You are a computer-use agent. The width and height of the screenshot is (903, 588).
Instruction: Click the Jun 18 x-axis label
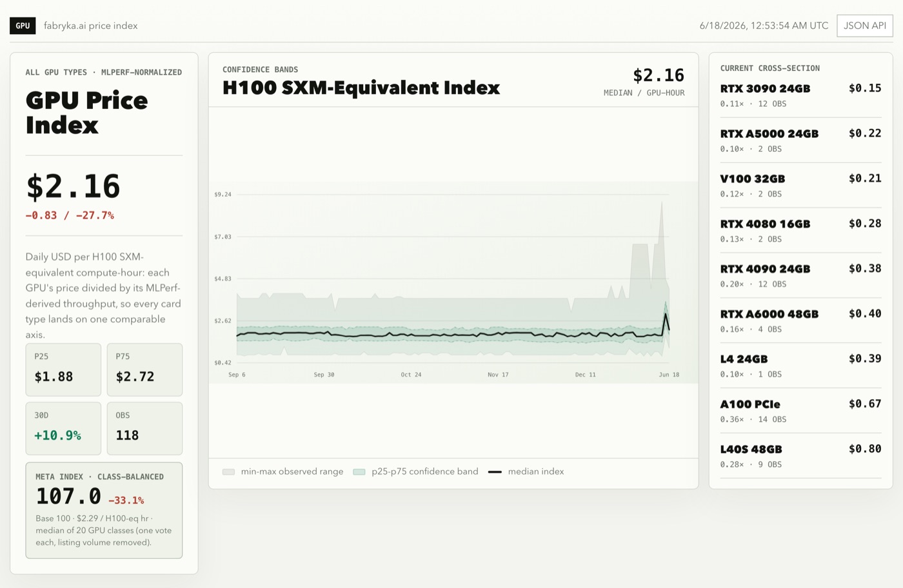pyautogui.click(x=669, y=375)
